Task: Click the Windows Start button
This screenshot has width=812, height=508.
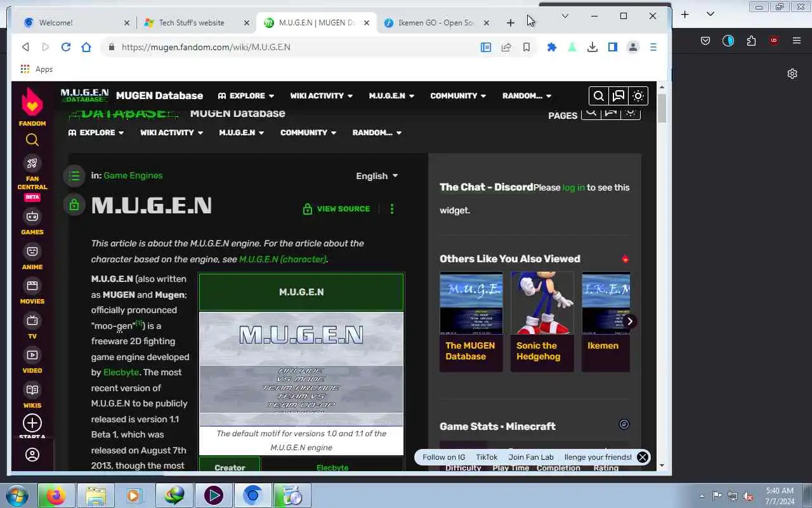Action: pyautogui.click(x=16, y=495)
